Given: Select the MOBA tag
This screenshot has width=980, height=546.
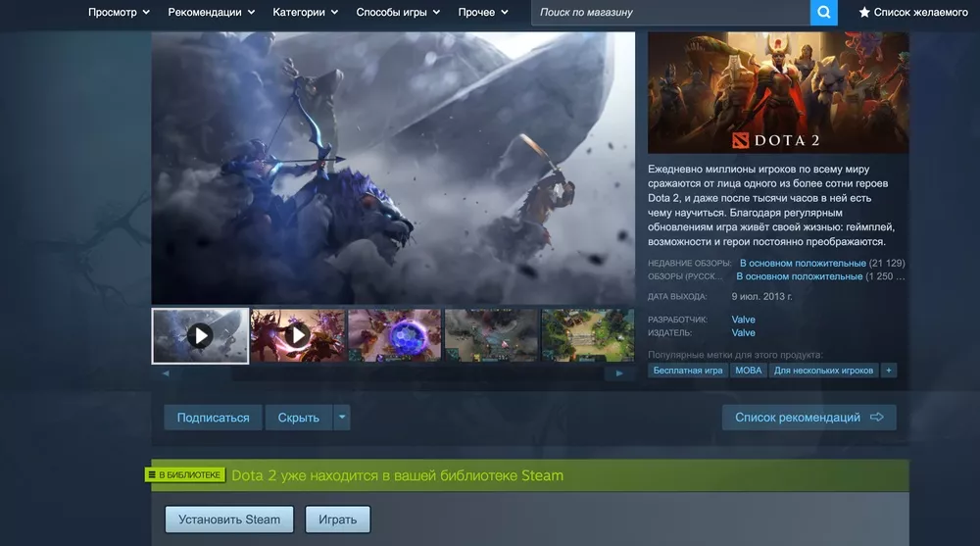Looking at the screenshot, I should tap(748, 371).
